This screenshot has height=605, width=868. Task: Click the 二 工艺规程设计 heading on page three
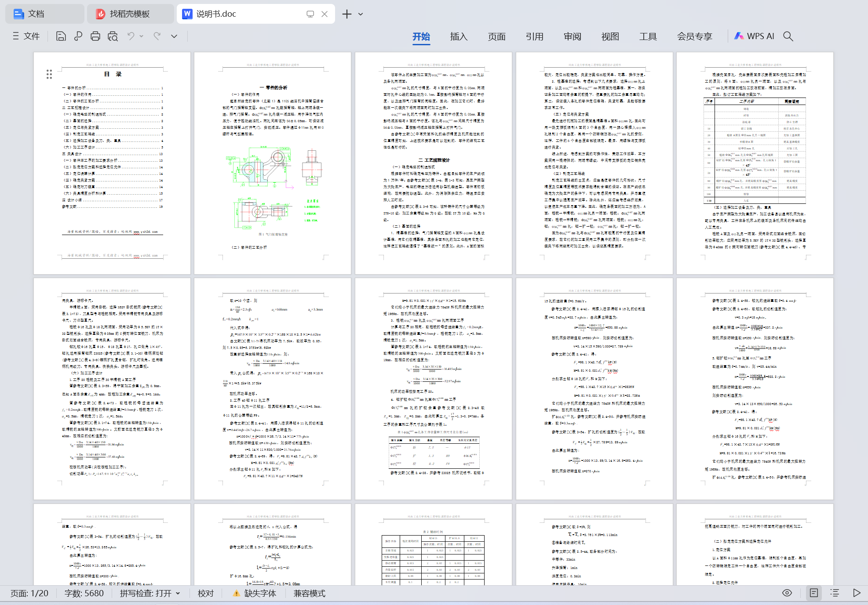(x=434, y=160)
